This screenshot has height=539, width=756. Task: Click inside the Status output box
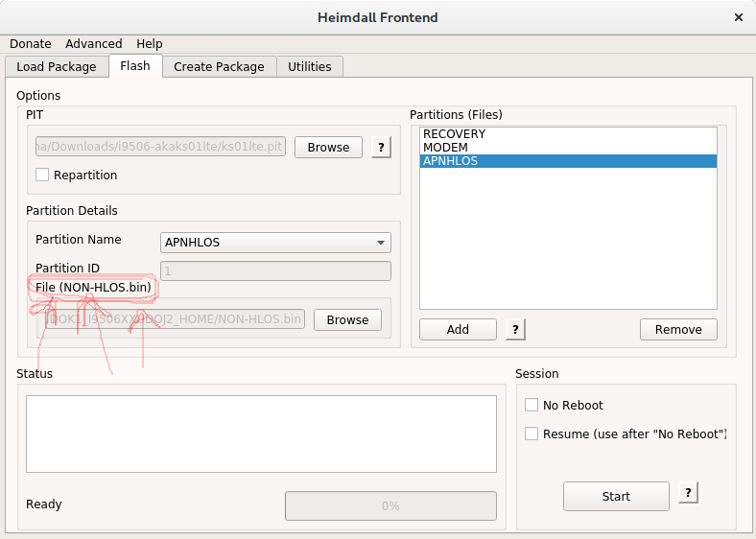261,434
